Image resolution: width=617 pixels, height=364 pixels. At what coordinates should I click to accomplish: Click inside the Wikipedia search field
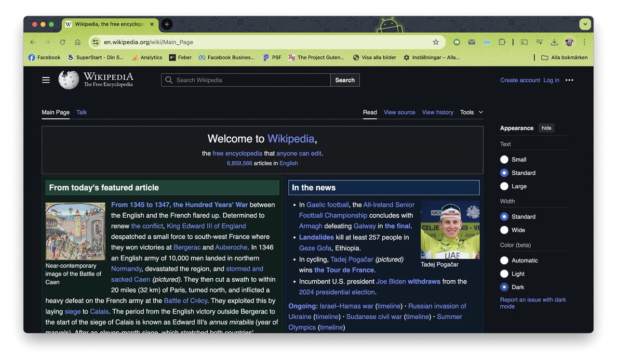click(x=241, y=79)
